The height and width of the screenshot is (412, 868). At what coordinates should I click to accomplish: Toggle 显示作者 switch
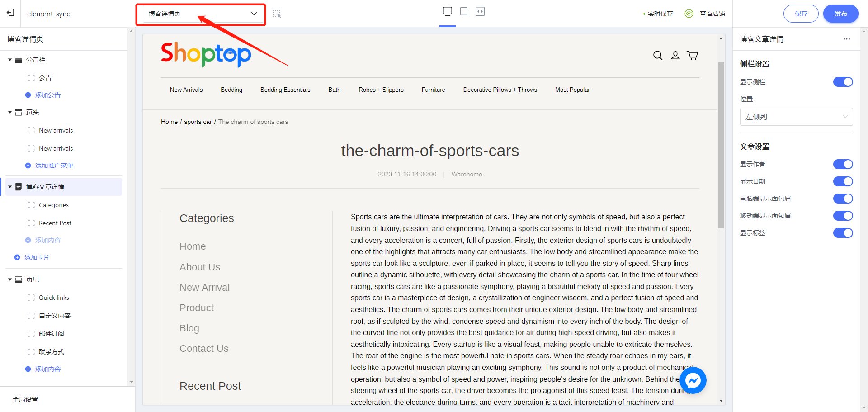[x=843, y=164]
